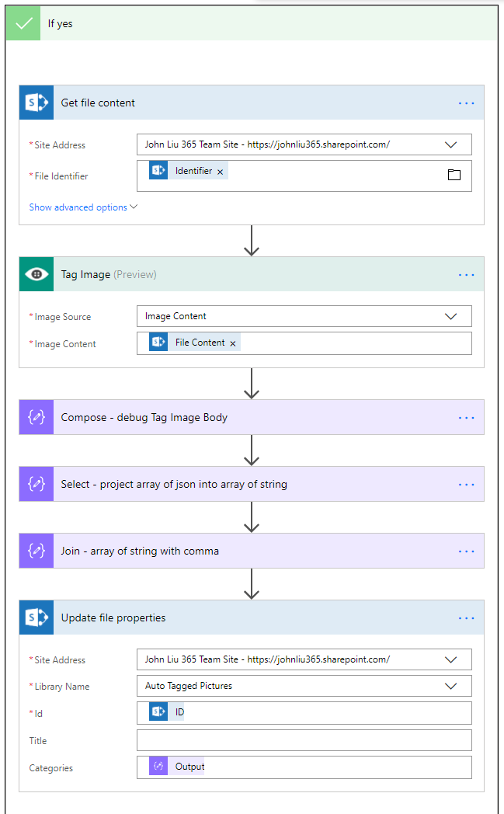Click the SharePoint icon on Update file properties
Viewport: 504px width, 814px height.
36,617
